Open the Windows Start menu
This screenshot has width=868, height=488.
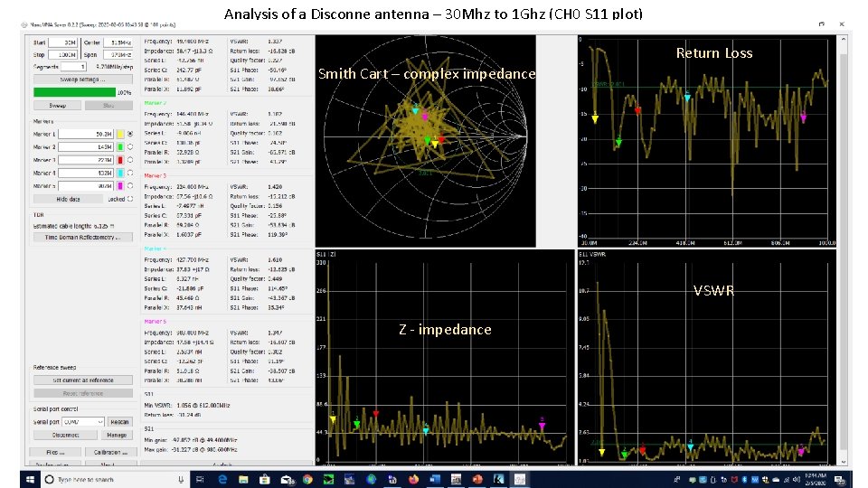tap(31, 479)
